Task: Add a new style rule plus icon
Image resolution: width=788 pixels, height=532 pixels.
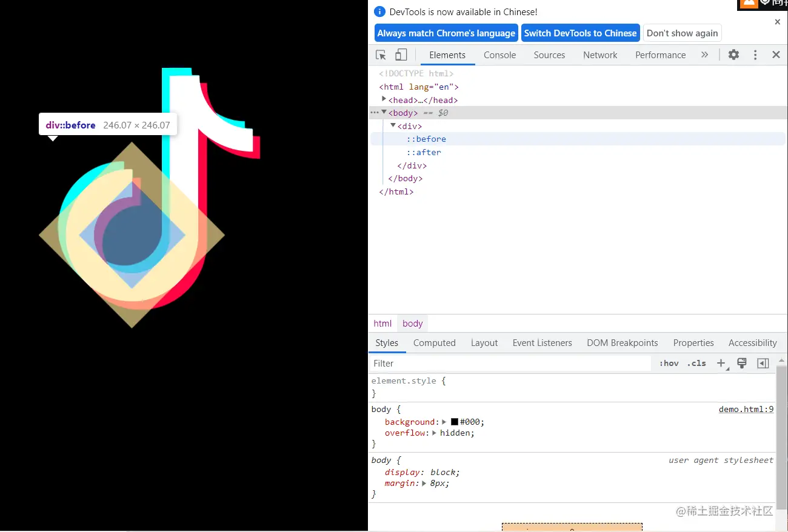Action: click(721, 363)
